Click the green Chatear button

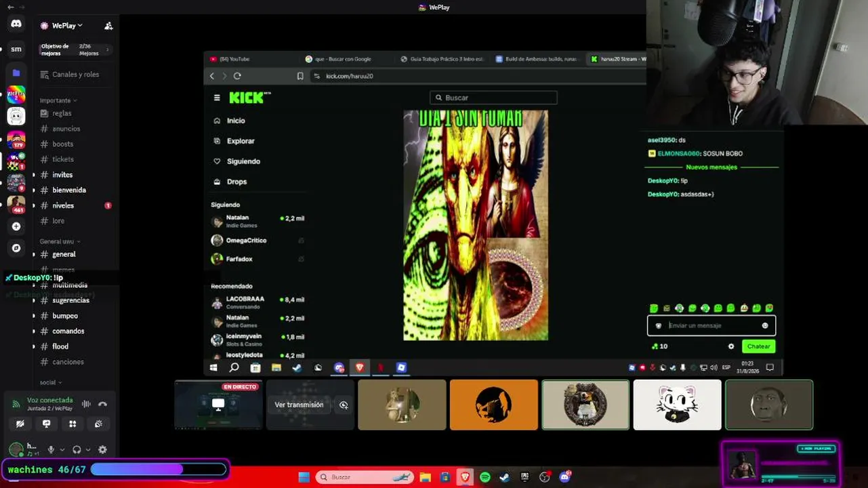pos(758,346)
